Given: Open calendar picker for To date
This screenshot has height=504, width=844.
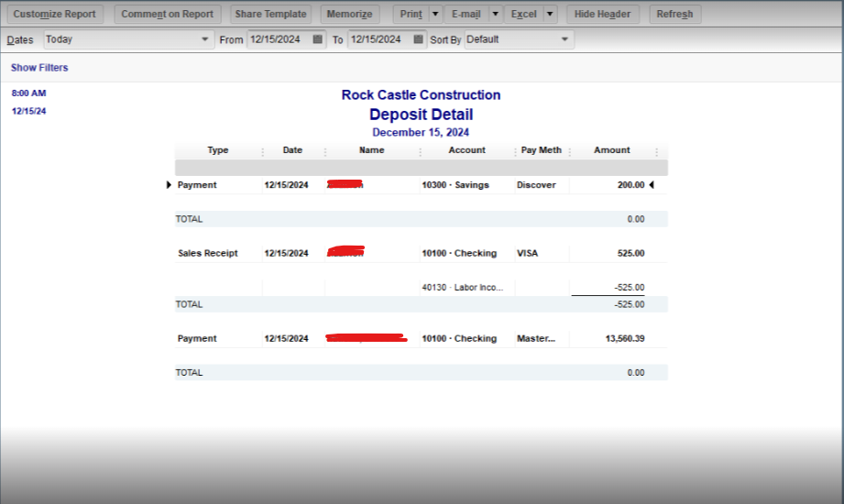Looking at the screenshot, I should coord(418,39).
